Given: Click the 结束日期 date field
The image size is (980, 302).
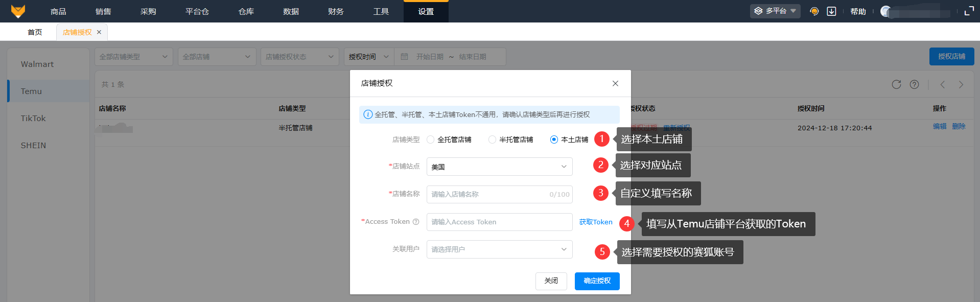Looking at the screenshot, I should pyautogui.click(x=473, y=57).
